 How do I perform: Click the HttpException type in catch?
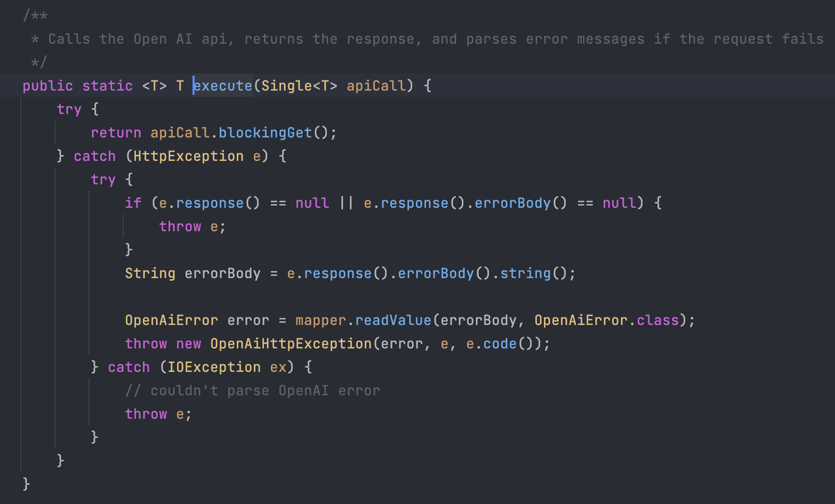pos(188,156)
